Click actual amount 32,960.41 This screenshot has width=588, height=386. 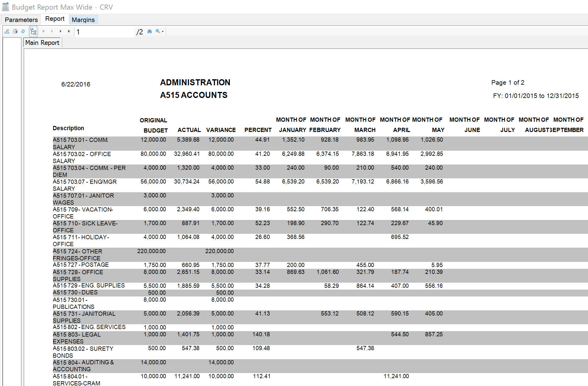point(187,154)
